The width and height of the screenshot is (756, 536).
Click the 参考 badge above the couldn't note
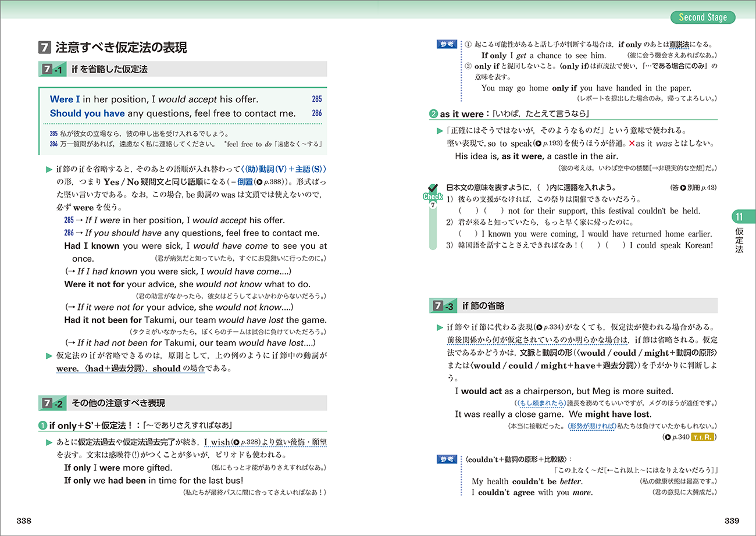click(x=446, y=459)
